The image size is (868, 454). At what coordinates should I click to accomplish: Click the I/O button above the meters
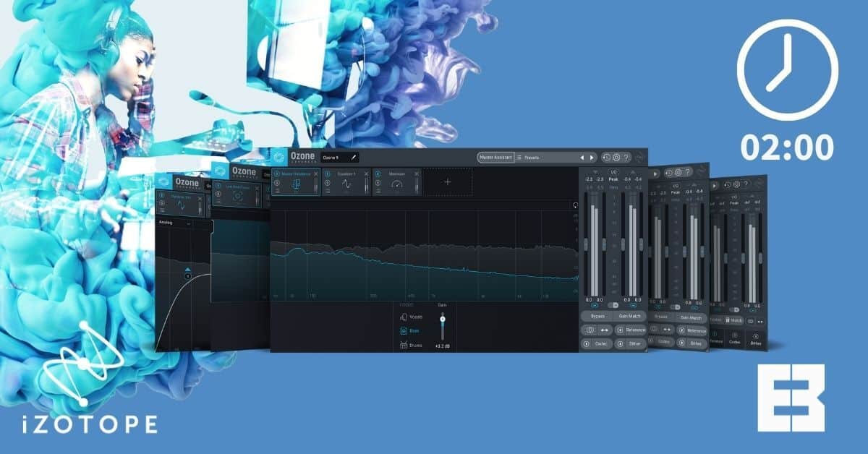pos(613,172)
